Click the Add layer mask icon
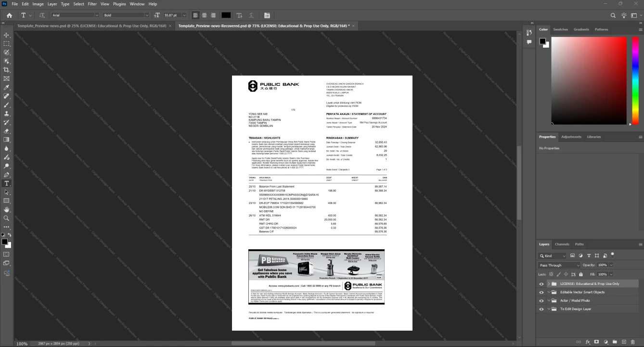The width and height of the screenshot is (644, 347). 597,342
